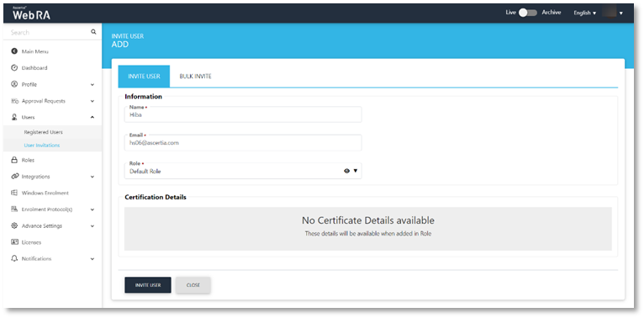
Task: Click the eye icon to view Role
Action: 346,171
